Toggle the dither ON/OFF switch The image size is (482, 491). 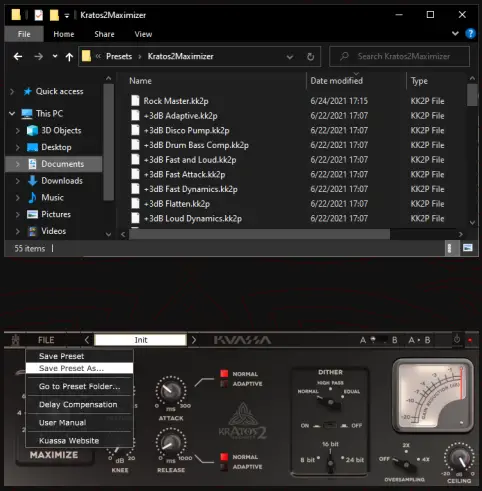pos(330,425)
